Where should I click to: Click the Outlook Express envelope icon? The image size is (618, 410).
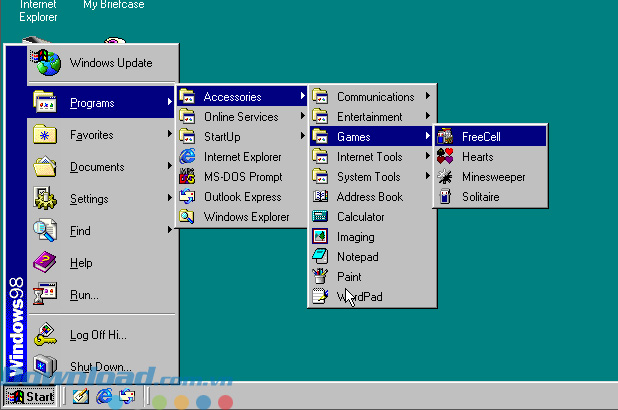coord(187,196)
